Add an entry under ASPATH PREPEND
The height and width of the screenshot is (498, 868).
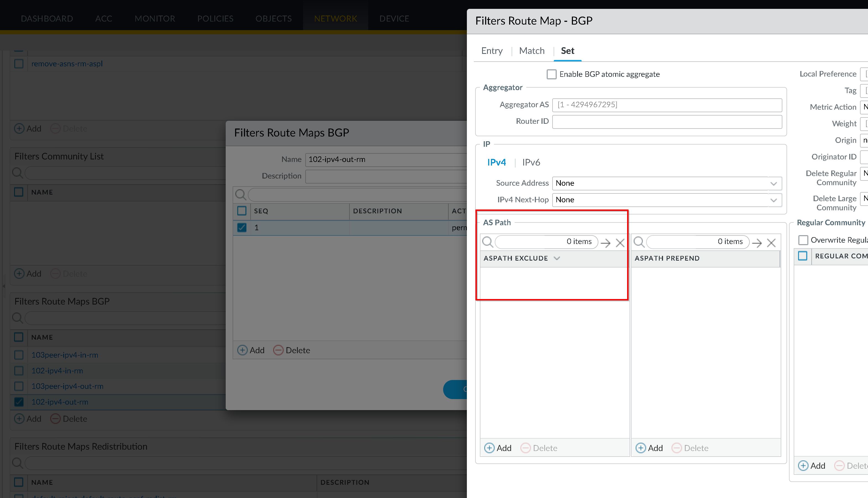coord(649,448)
